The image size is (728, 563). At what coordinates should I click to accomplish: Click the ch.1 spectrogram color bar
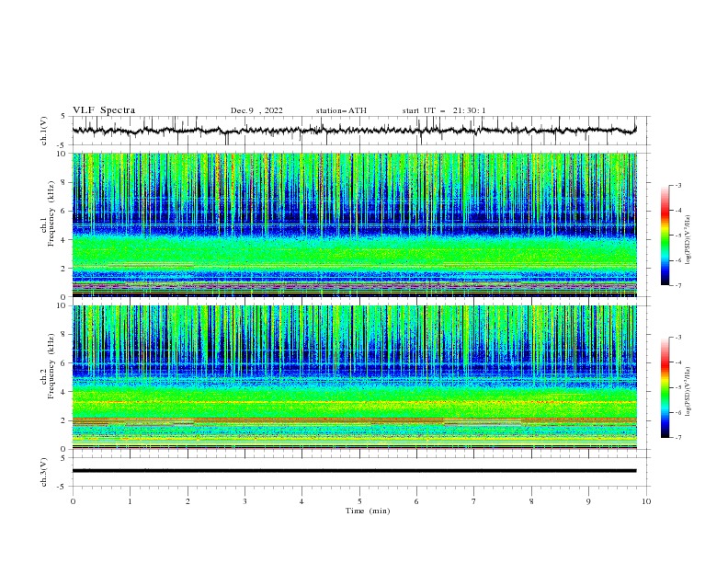point(665,235)
